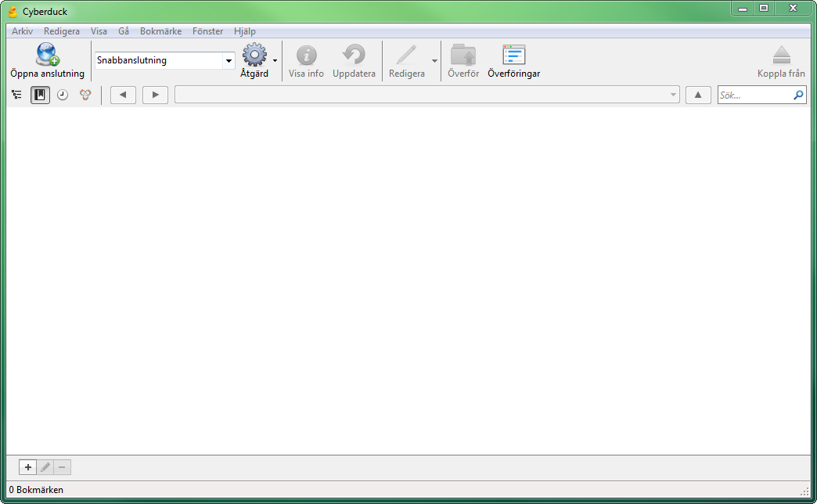Image resolution: width=817 pixels, height=504 pixels.
Task: Remove bookmark with minus button
Action: [62, 467]
